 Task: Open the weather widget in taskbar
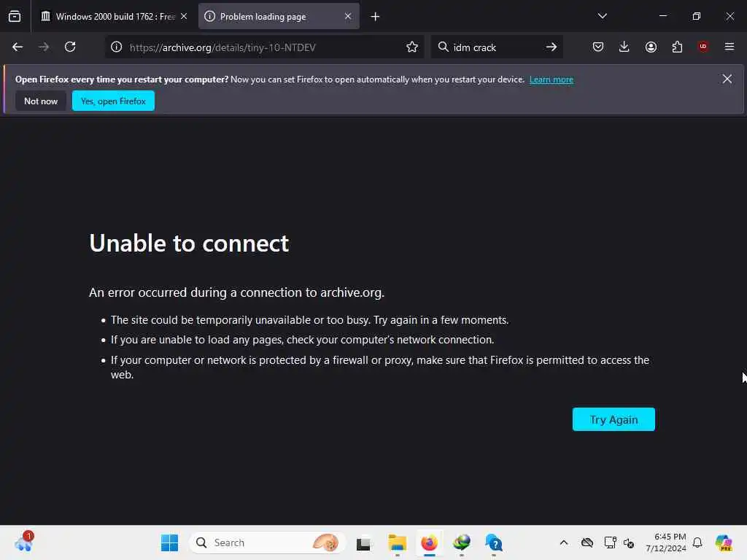[x=24, y=542]
